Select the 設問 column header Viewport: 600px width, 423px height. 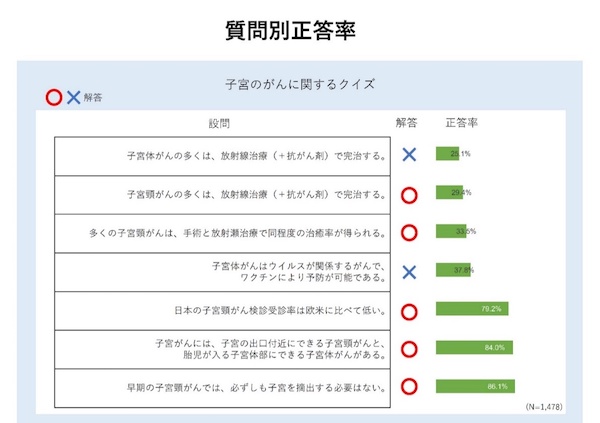click(219, 124)
